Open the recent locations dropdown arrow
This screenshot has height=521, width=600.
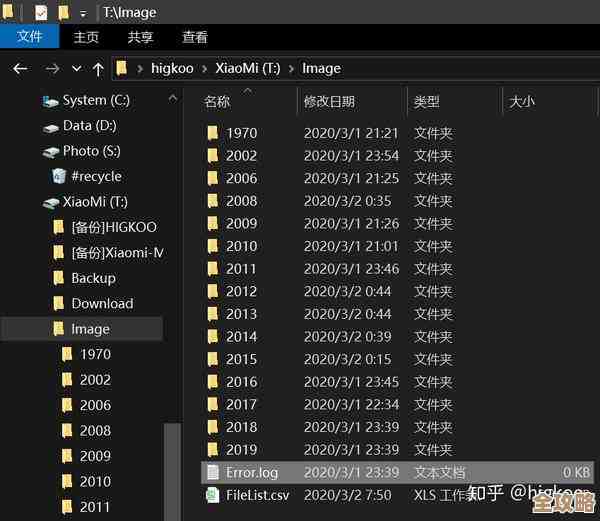pyautogui.click(x=77, y=69)
